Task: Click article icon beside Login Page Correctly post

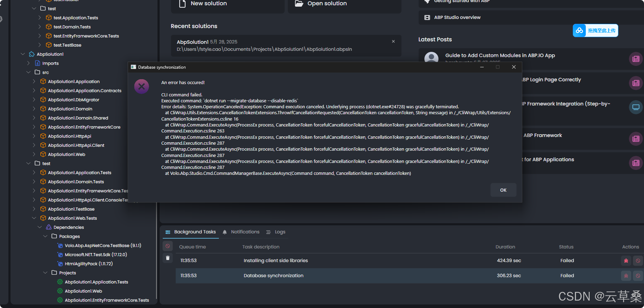Action: [636, 83]
